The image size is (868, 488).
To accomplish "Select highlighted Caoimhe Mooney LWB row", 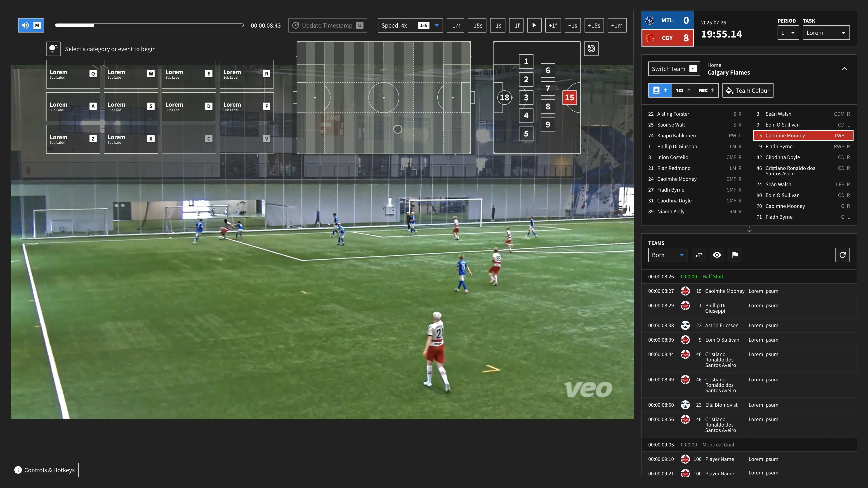I will pos(803,135).
